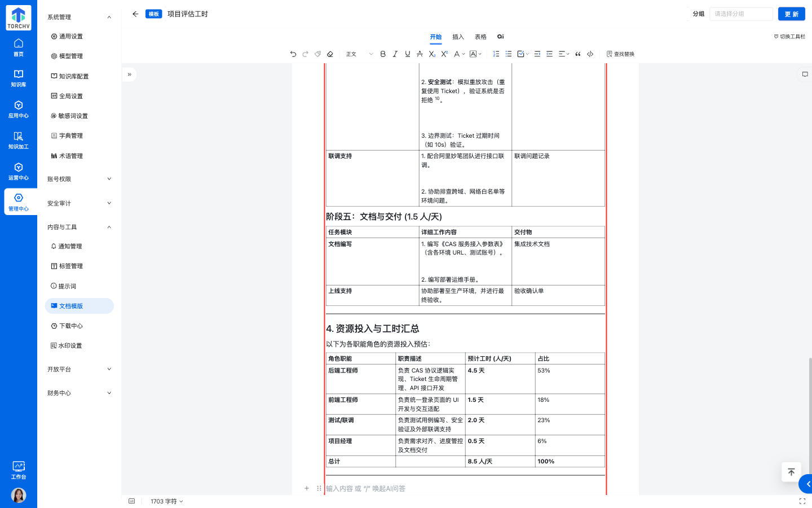Click the 更新 button
The image size is (812, 508).
tap(792, 14)
